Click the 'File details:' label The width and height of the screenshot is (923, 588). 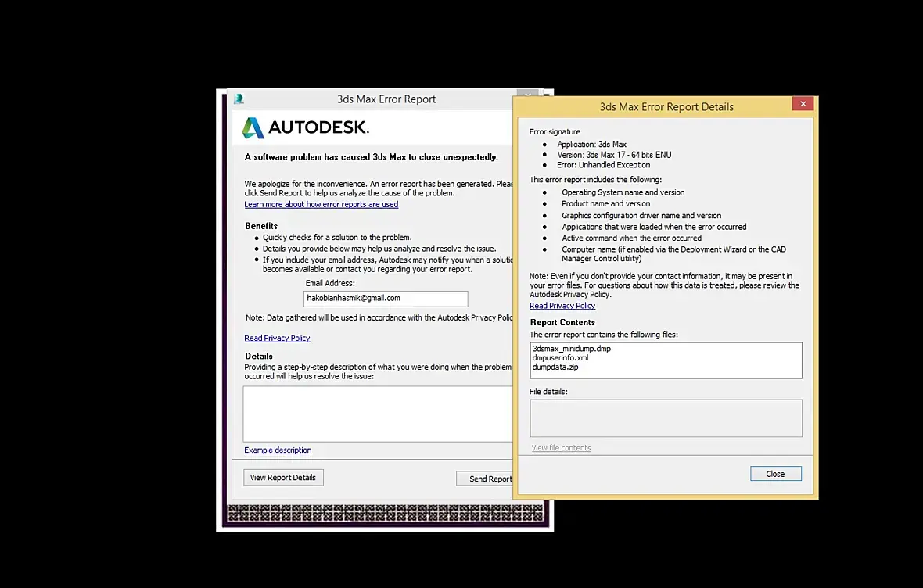click(x=548, y=392)
